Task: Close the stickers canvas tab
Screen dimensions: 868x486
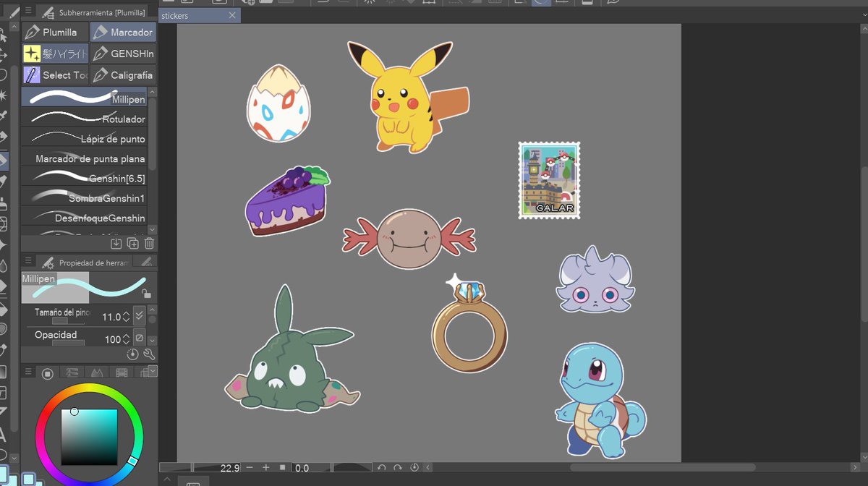Action: [x=232, y=15]
